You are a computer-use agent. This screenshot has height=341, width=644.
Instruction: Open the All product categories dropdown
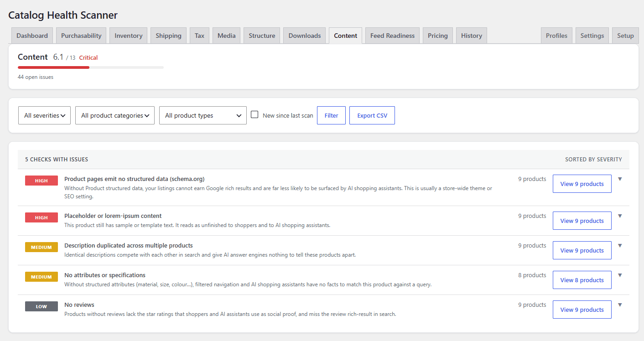tap(115, 115)
